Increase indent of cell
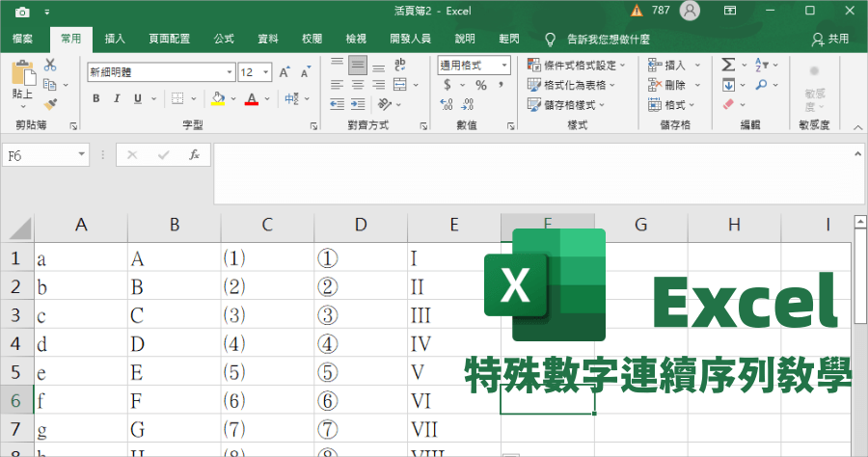Screen dimensions: 868x457 [x=358, y=104]
